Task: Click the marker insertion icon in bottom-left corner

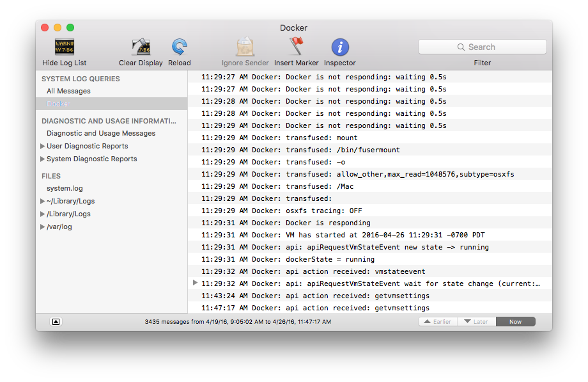Action: [x=56, y=321]
